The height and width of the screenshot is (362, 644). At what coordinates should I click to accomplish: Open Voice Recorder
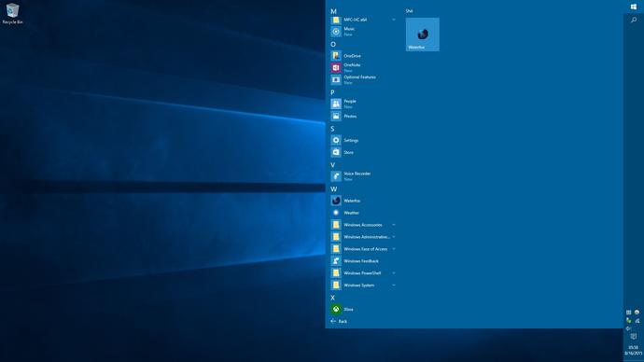pyautogui.click(x=363, y=176)
